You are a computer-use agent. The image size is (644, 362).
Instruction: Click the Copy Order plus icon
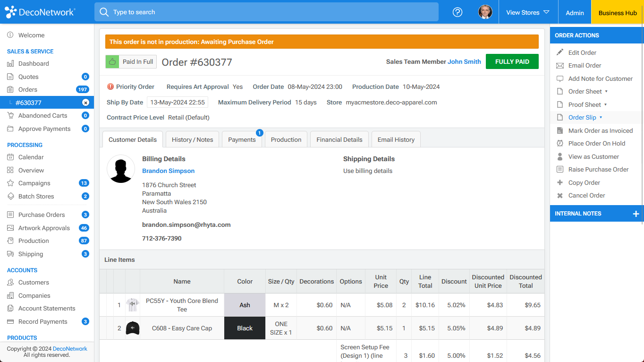click(559, 182)
